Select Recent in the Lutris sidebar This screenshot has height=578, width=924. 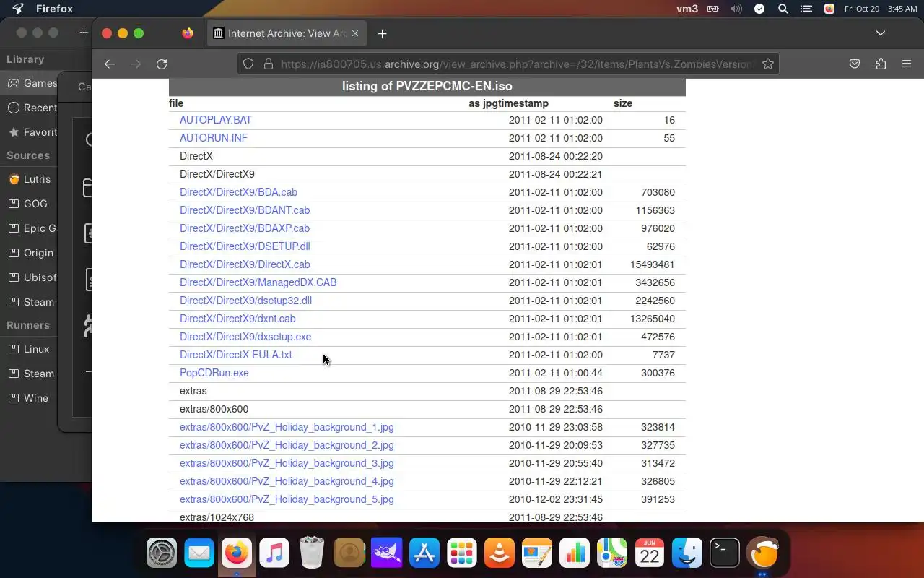(x=29, y=108)
